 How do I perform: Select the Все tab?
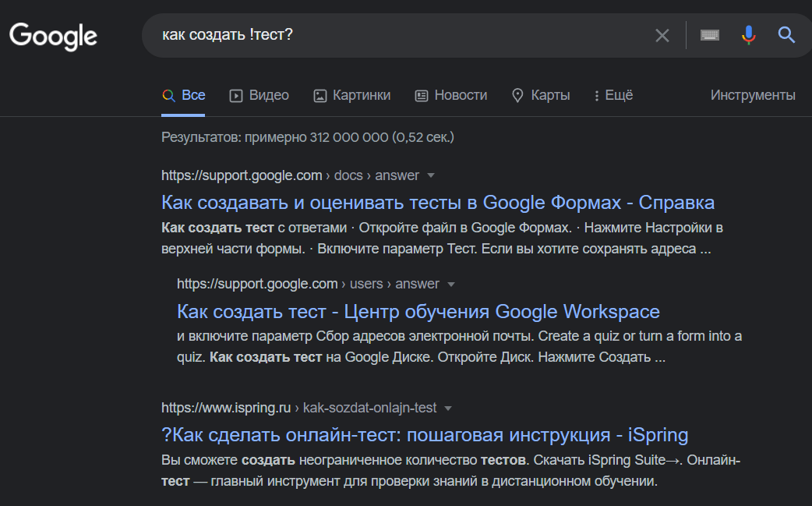(183, 95)
